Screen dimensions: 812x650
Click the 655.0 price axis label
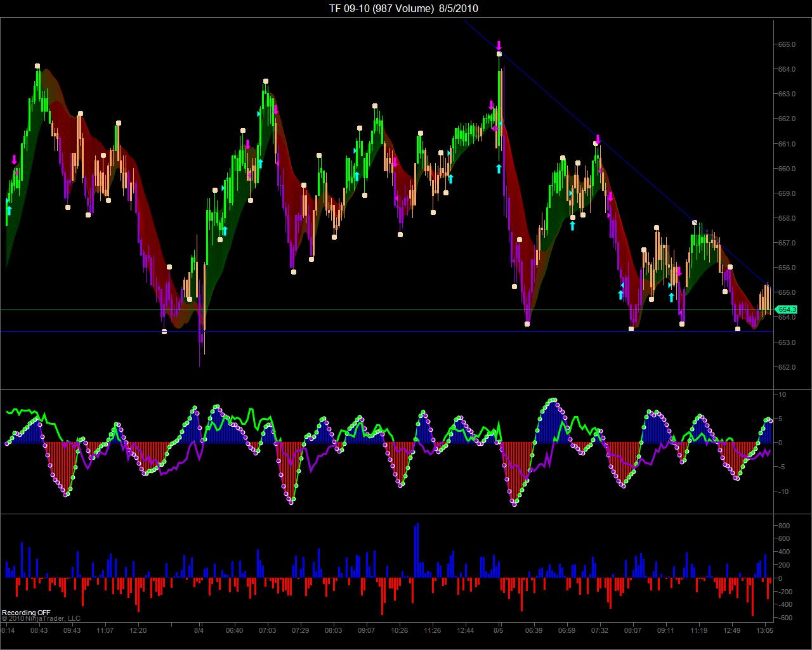(787, 292)
